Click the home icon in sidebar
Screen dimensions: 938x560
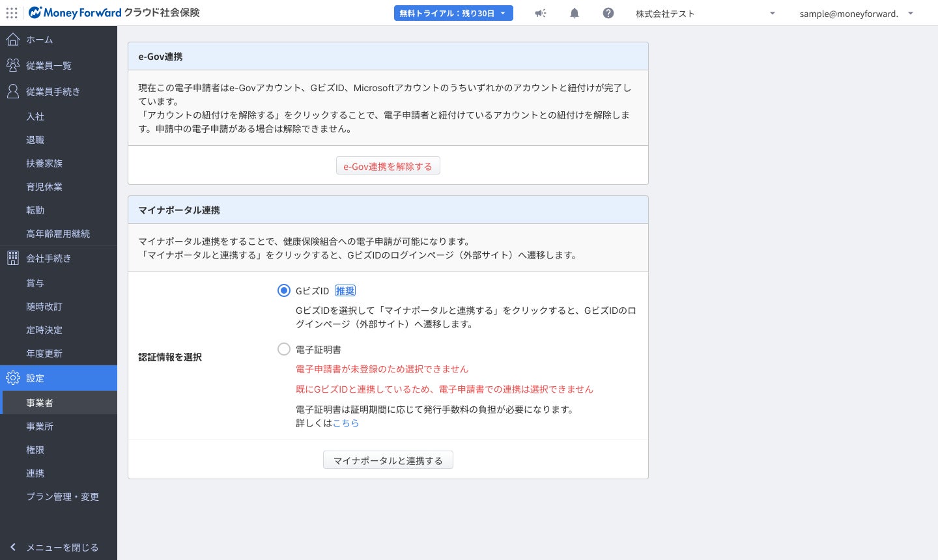(x=13, y=40)
